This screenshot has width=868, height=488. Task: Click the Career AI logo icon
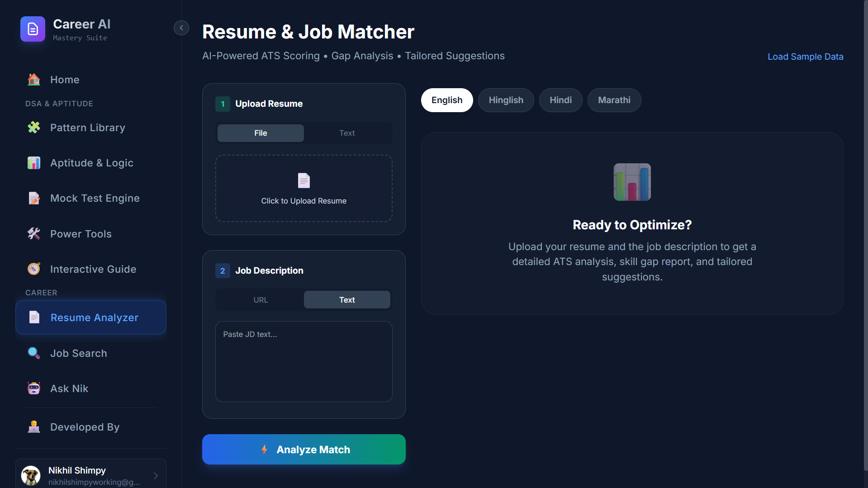click(x=32, y=29)
